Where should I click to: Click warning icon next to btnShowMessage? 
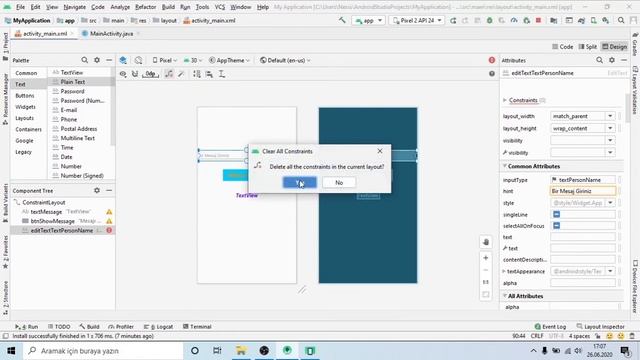[109, 221]
